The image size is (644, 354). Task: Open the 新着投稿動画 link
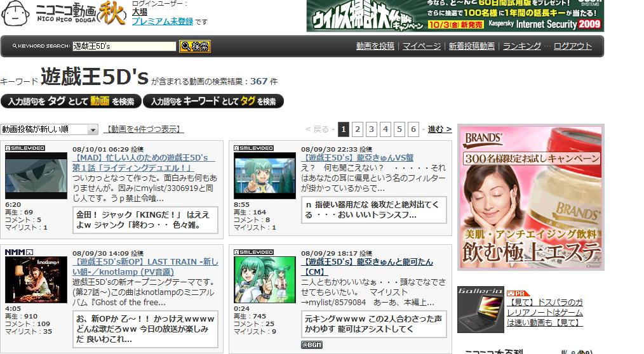471,46
